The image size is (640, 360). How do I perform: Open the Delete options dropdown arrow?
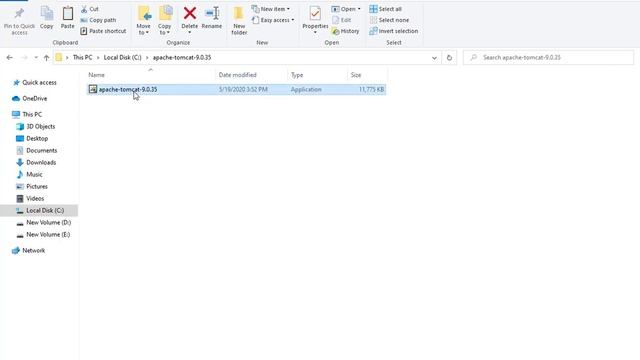point(189,33)
